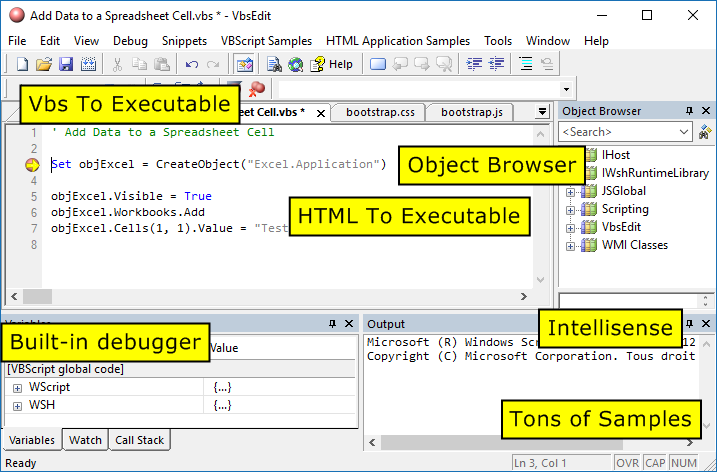This screenshot has width=717, height=472.
Task: Save the script with the floppy icon
Action: (x=66, y=64)
